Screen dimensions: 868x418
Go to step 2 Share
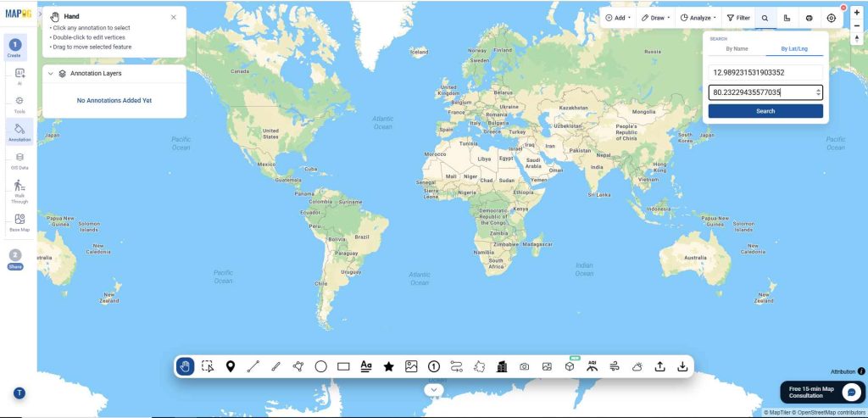click(15, 259)
